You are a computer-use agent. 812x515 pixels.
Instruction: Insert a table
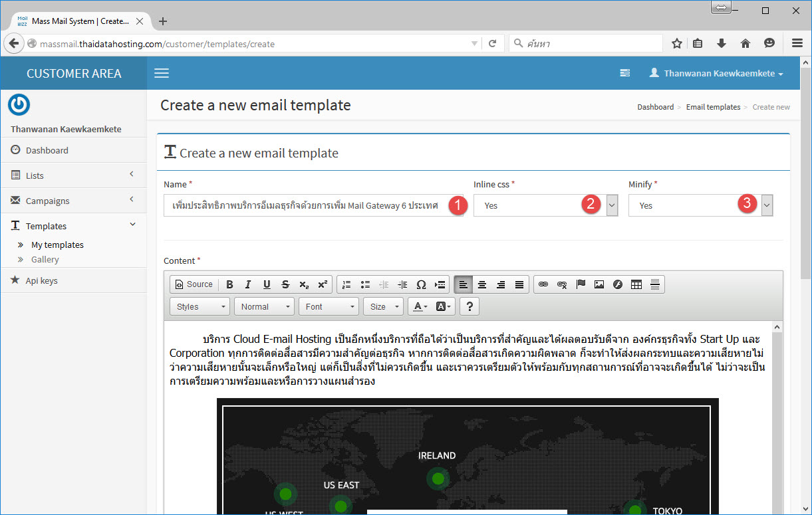pyautogui.click(x=636, y=284)
